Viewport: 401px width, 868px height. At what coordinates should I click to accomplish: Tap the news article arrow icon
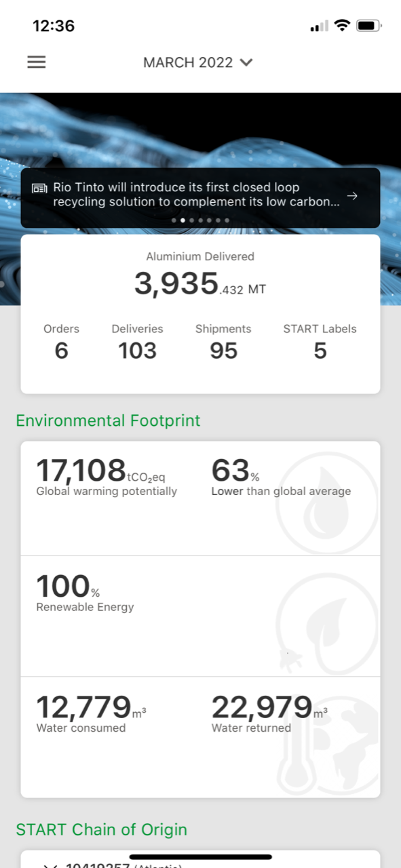point(352,196)
